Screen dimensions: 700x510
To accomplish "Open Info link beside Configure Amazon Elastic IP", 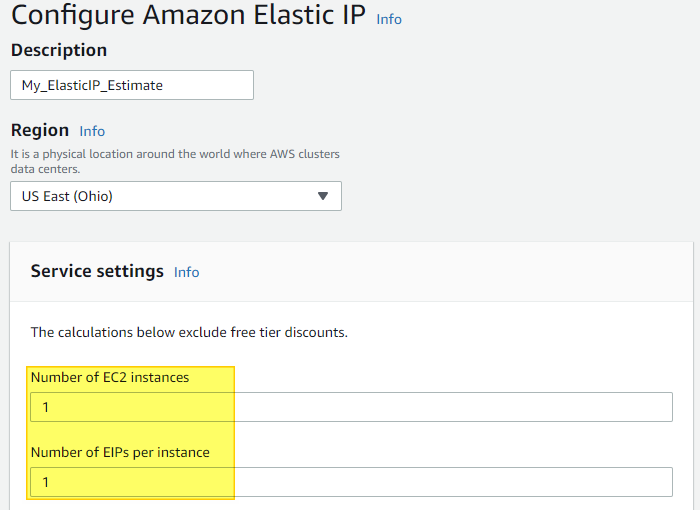I will (389, 19).
